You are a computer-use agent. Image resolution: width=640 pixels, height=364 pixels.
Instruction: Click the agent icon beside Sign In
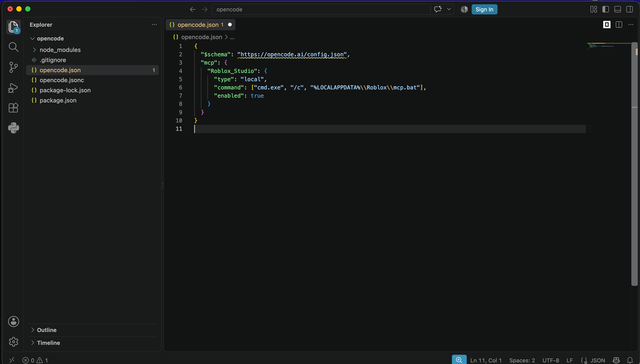point(464,9)
